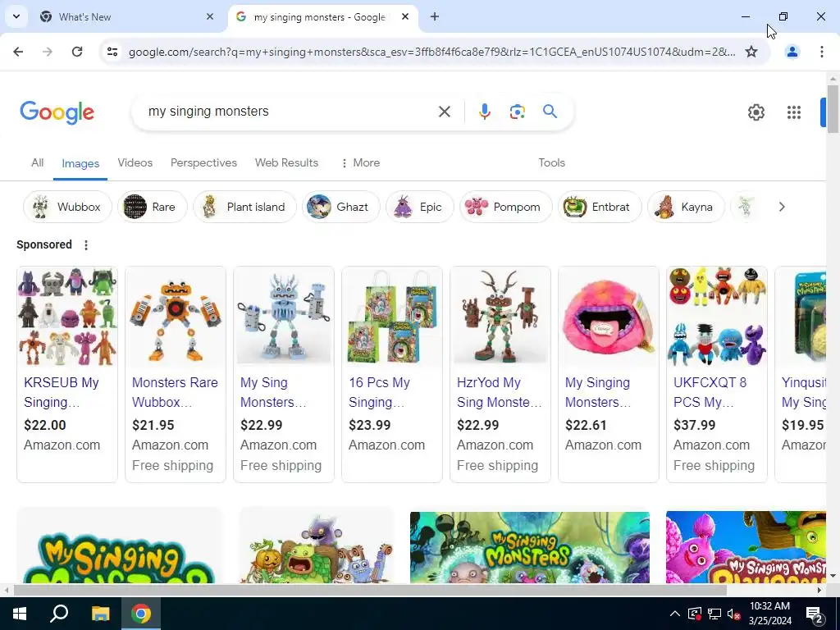This screenshot has width=840, height=630.
Task: Show hidden system tray icons
Action: (x=675, y=614)
